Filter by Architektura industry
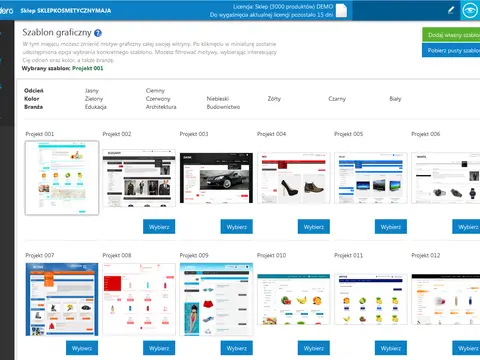 pos(161,107)
